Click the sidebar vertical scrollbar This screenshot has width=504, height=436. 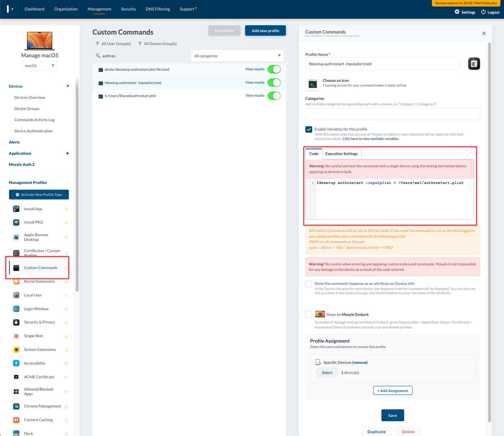click(77, 184)
